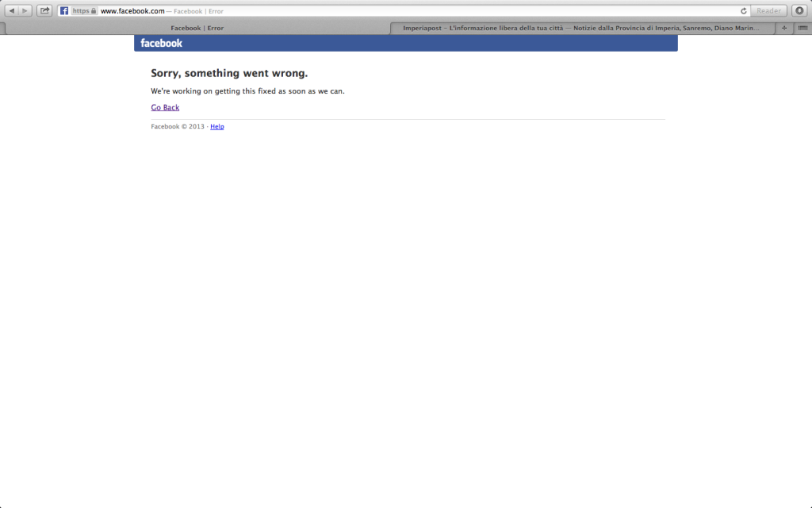This screenshot has height=508, width=812.
Task: Click the Reader button
Action: coord(768,10)
